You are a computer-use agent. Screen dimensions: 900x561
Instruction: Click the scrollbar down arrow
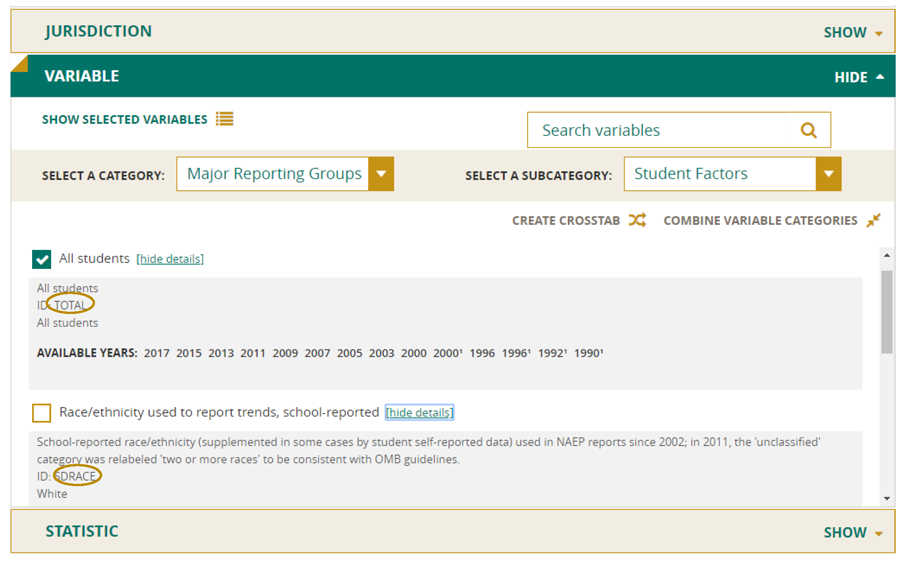(887, 498)
